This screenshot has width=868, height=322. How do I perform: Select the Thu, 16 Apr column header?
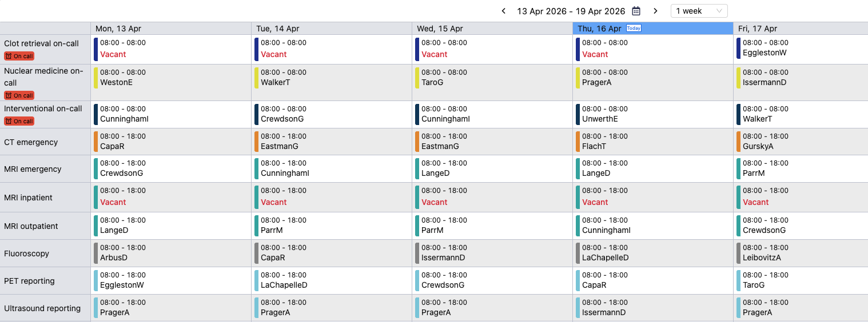(x=599, y=29)
